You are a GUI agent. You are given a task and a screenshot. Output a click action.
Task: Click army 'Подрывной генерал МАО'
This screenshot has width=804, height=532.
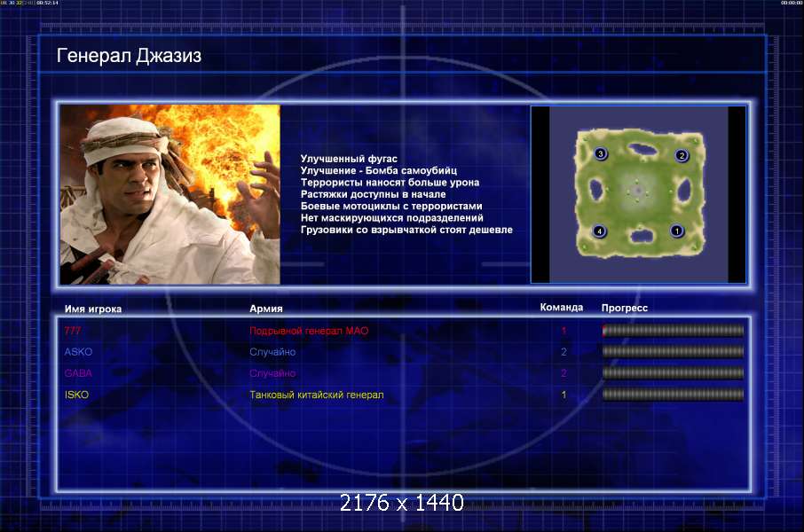[309, 331]
